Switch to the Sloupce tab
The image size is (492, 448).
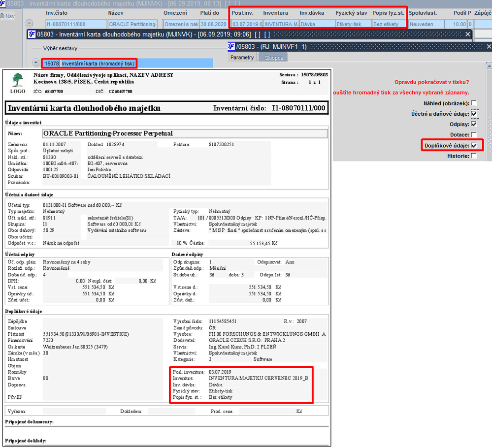coord(273,58)
